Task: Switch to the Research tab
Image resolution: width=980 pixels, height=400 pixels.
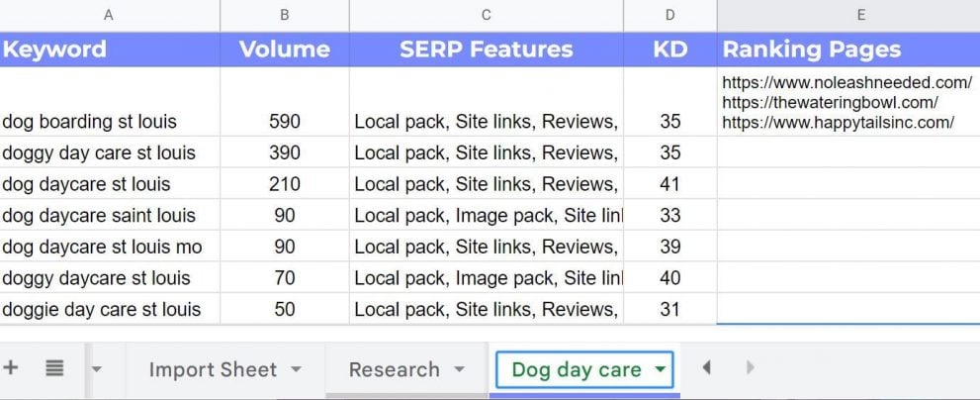Action: click(394, 369)
